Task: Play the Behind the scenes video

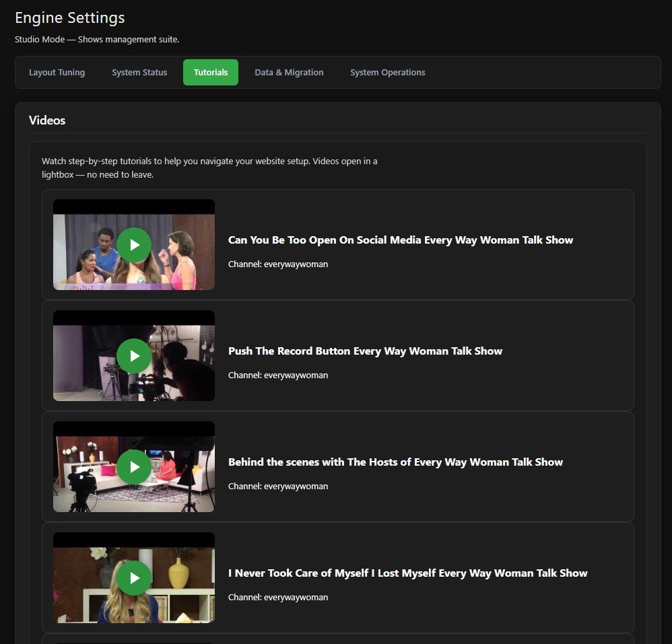Action: [x=134, y=467]
